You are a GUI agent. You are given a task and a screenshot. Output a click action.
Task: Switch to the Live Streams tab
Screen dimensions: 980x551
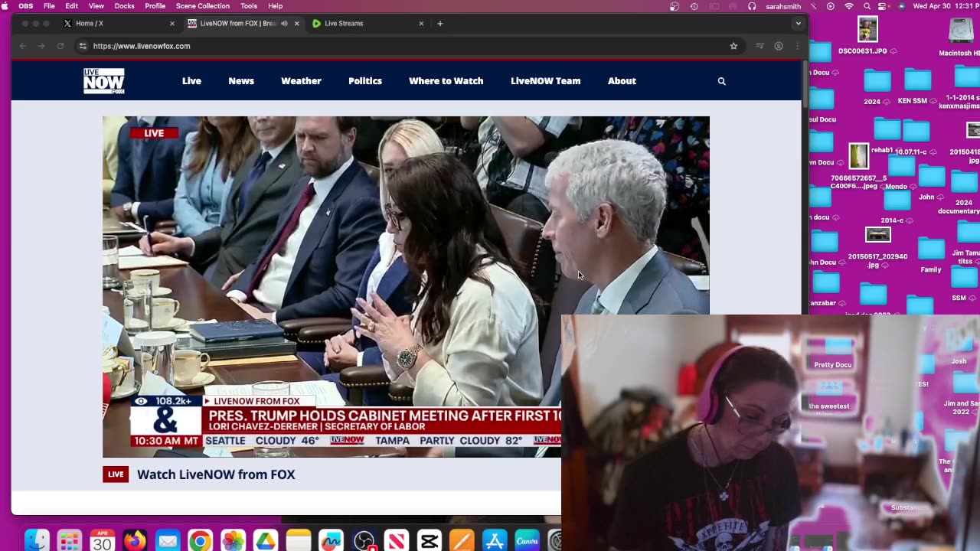[x=368, y=24]
